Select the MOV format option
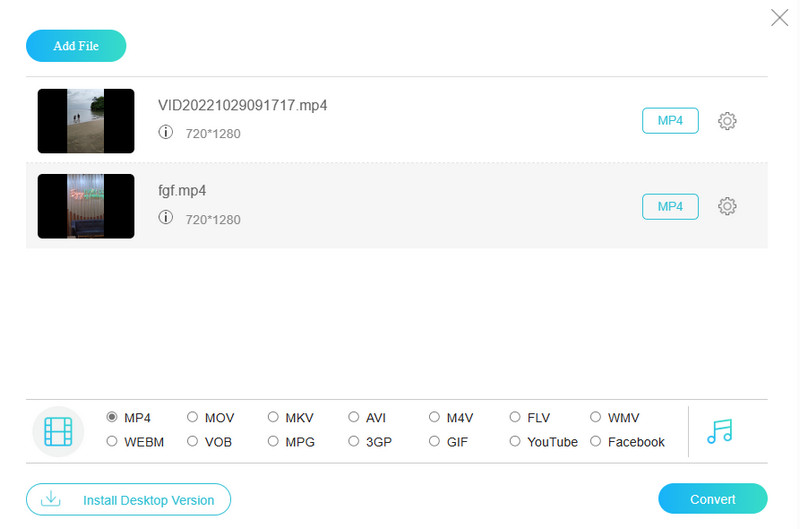Screen dimensions: 800x529 [x=193, y=417]
